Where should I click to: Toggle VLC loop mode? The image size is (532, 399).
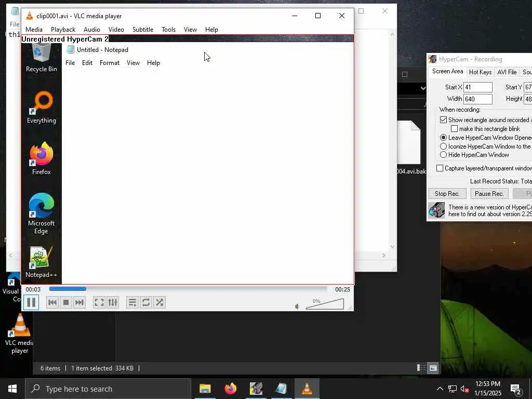(x=146, y=302)
